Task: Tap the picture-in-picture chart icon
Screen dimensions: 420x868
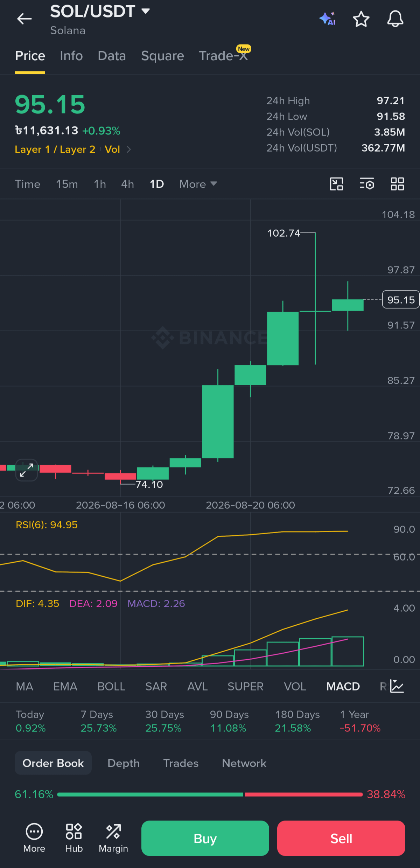Action: tap(336, 184)
